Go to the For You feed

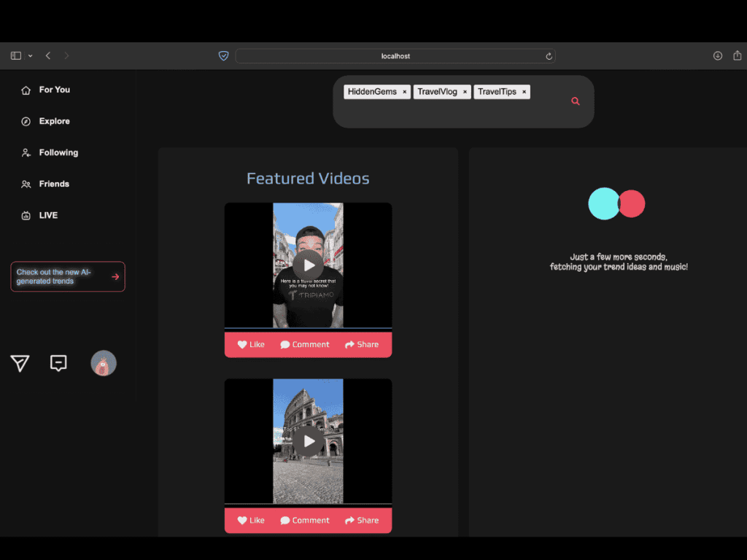click(x=54, y=90)
